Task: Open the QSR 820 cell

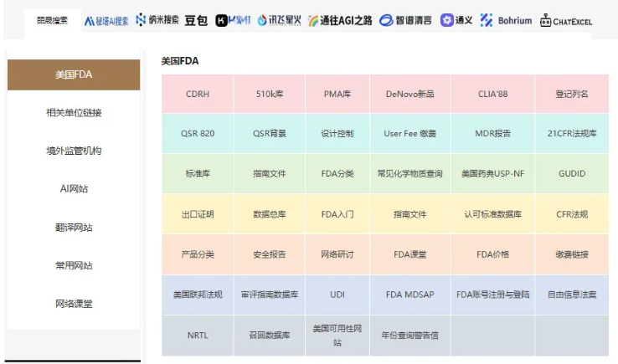Action: [198, 134]
